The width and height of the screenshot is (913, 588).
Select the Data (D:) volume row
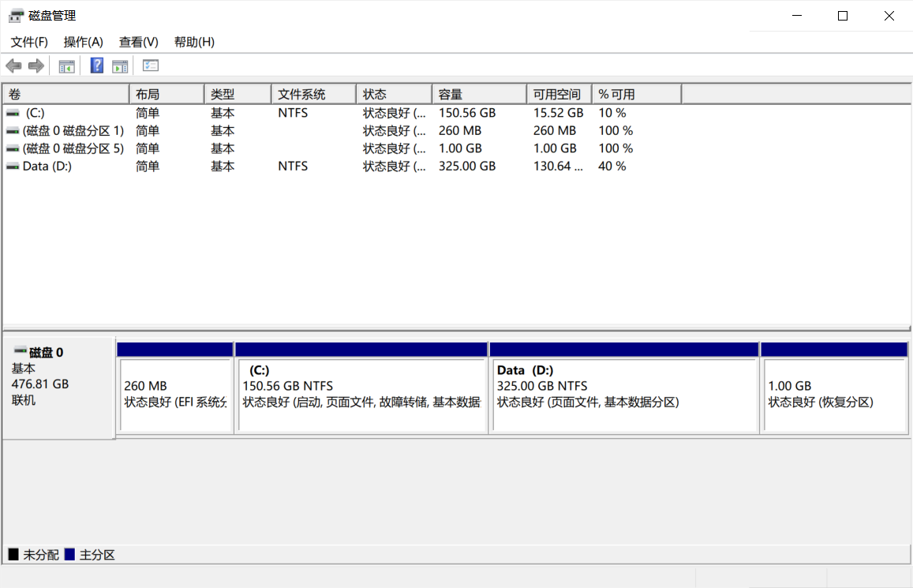(x=457, y=167)
